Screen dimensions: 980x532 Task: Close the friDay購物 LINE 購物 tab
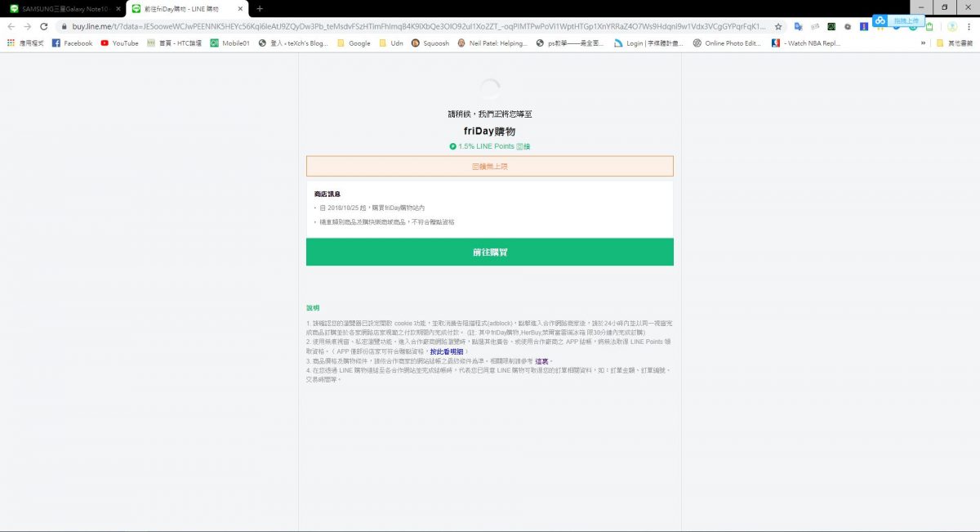pyautogui.click(x=239, y=8)
